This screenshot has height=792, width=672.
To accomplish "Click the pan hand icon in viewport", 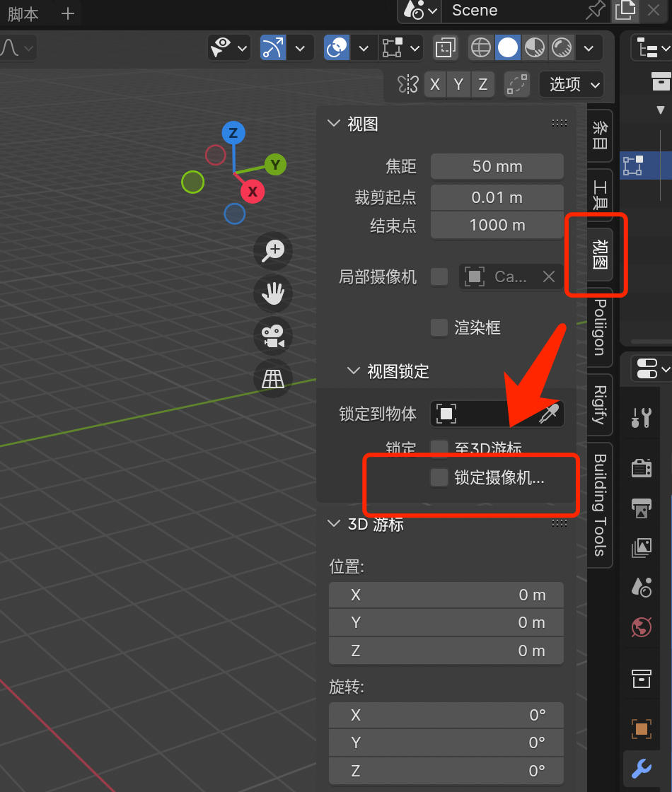I will pyautogui.click(x=272, y=293).
